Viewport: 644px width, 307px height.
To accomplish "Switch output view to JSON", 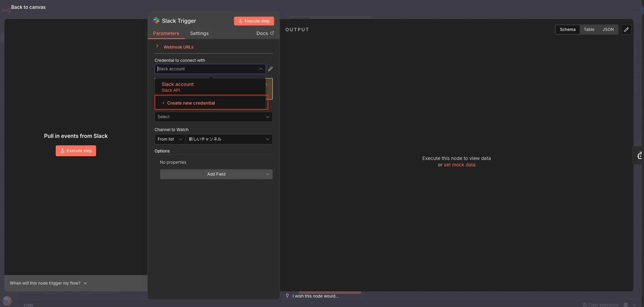I will click(608, 30).
